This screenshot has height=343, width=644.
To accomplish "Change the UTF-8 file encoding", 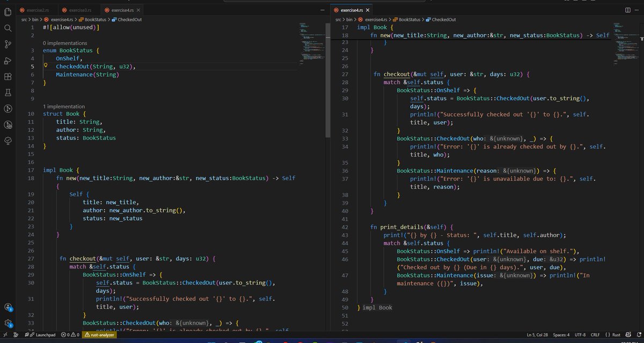I will [580, 334].
